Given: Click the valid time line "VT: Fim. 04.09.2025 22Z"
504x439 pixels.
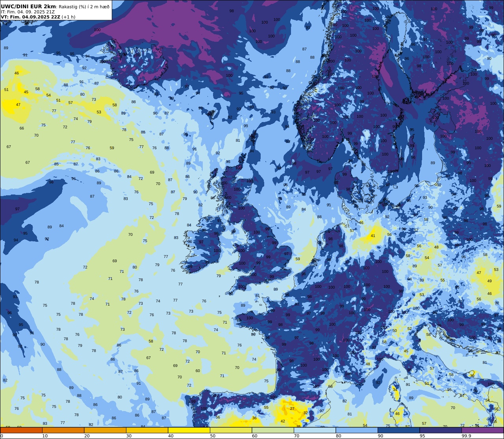Looking at the screenshot, I should tap(30, 17).
